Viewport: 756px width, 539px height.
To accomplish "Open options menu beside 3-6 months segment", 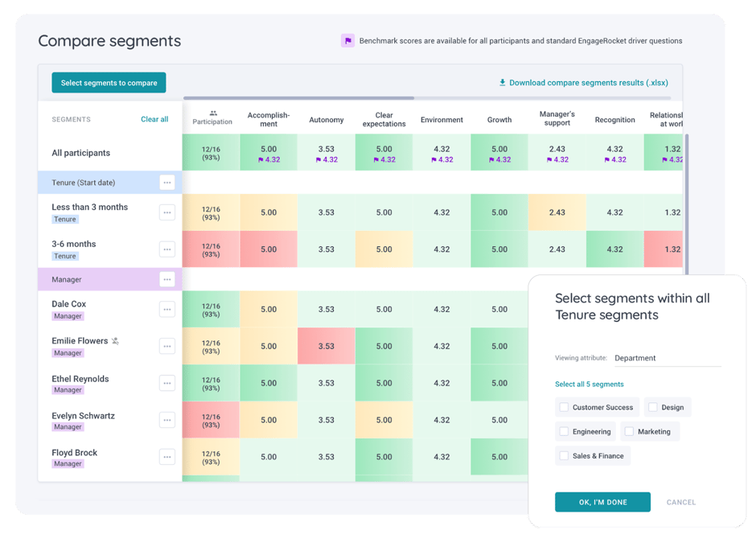I will coord(167,249).
